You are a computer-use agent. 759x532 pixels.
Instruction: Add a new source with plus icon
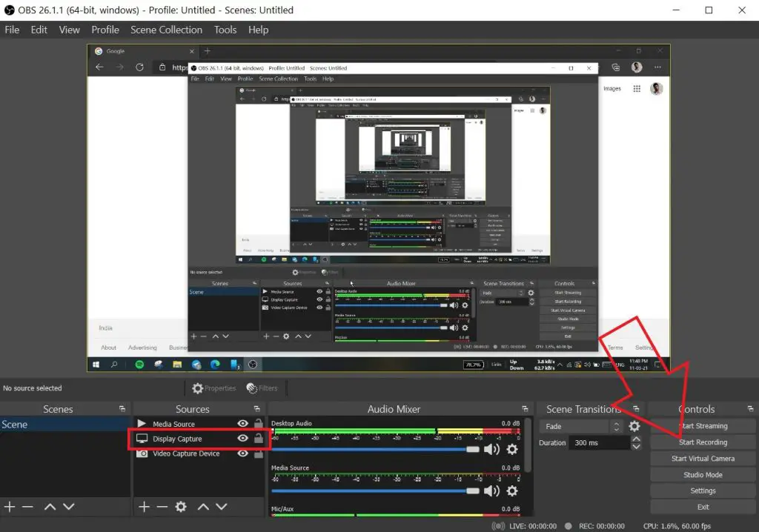tap(144, 506)
